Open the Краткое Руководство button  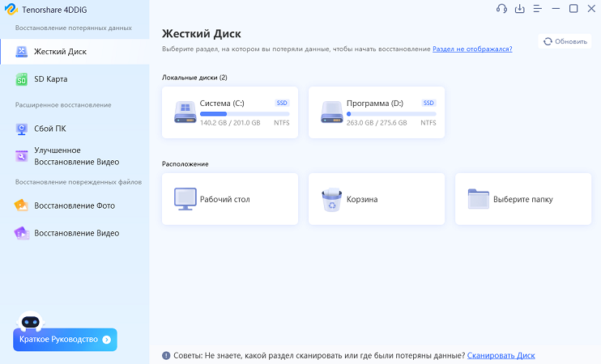(65, 340)
